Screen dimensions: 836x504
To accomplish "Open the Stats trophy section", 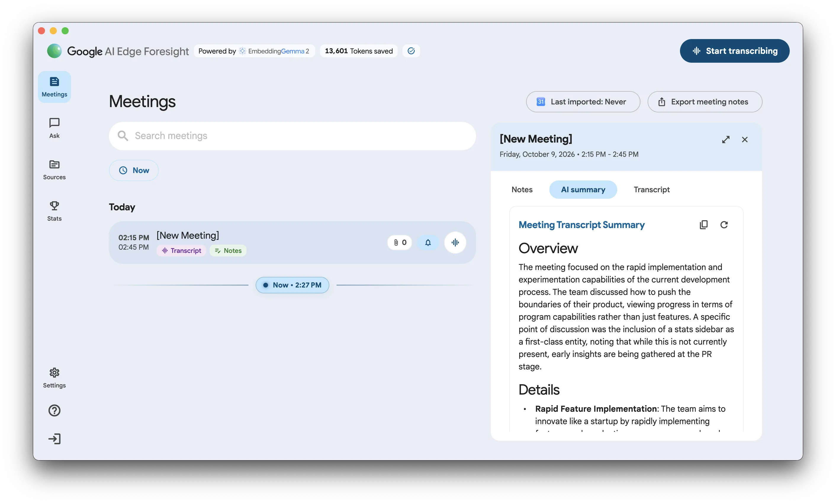I will [54, 211].
